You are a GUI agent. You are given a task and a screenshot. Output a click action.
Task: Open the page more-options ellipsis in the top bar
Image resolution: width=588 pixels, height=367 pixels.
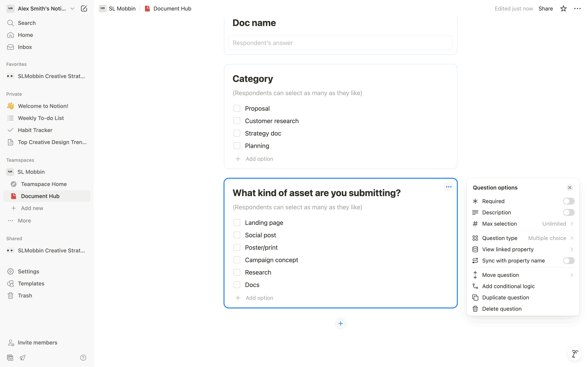click(577, 9)
